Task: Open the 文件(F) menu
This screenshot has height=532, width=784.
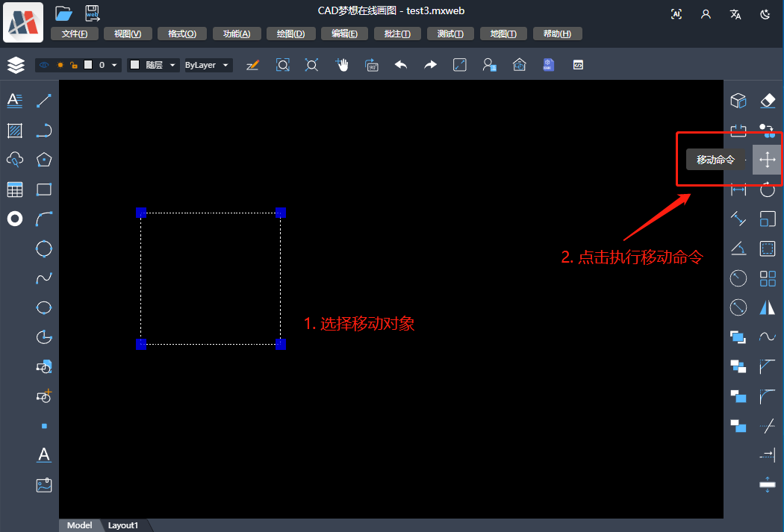Action: coord(75,34)
